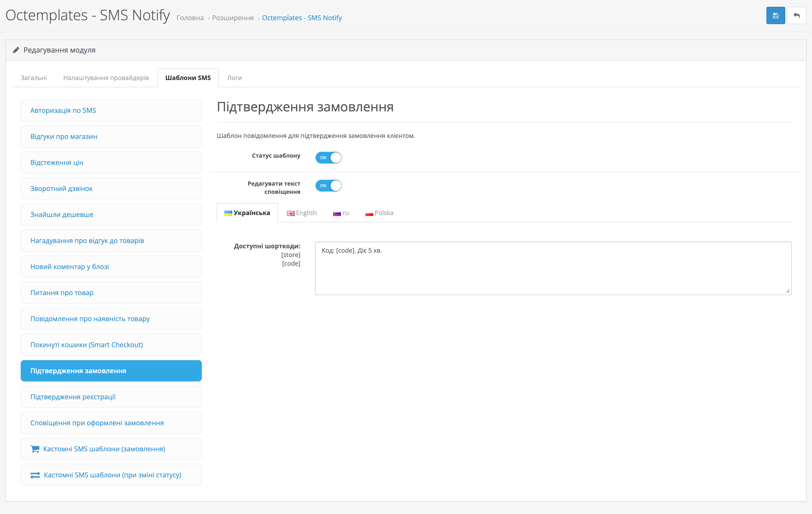Open Відстеження цін template
Image resolution: width=812 pixels, height=514 pixels.
[x=57, y=162]
